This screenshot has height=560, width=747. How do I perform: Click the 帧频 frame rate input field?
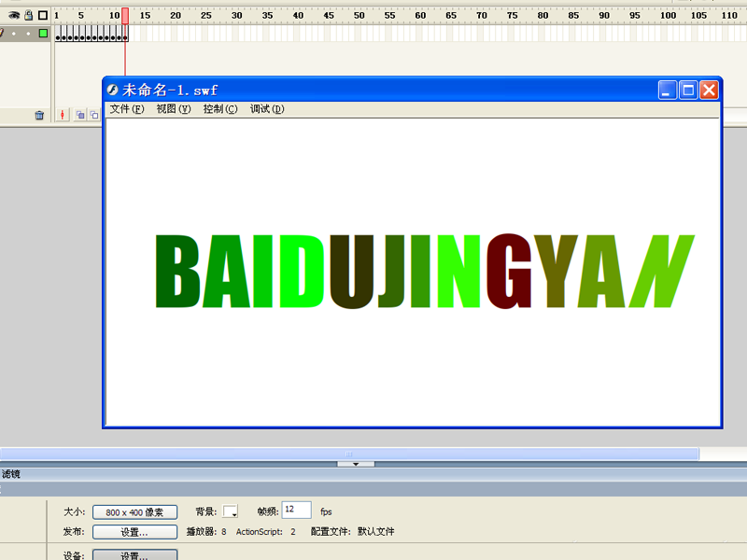(296, 510)
